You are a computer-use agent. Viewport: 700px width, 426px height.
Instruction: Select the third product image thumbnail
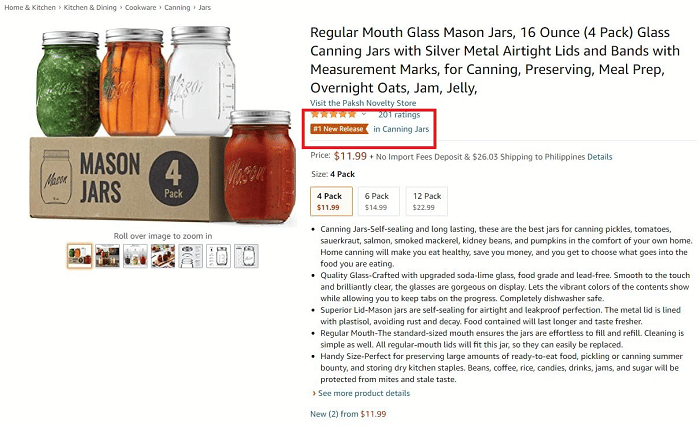(x=135, y=256)
